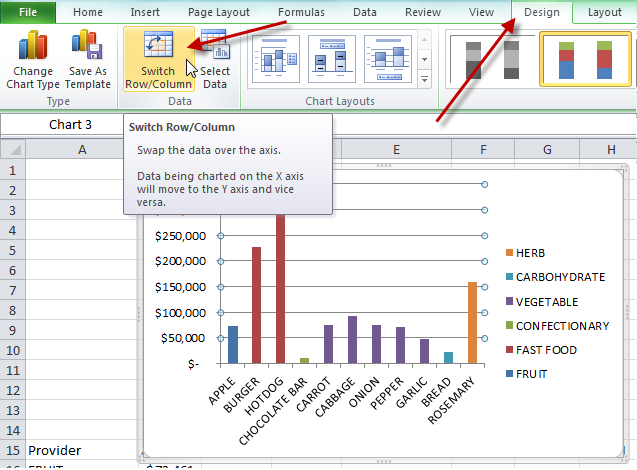Click the $250,000 axis label
This screenshot has height=470, width=637.
coord(180,236)
